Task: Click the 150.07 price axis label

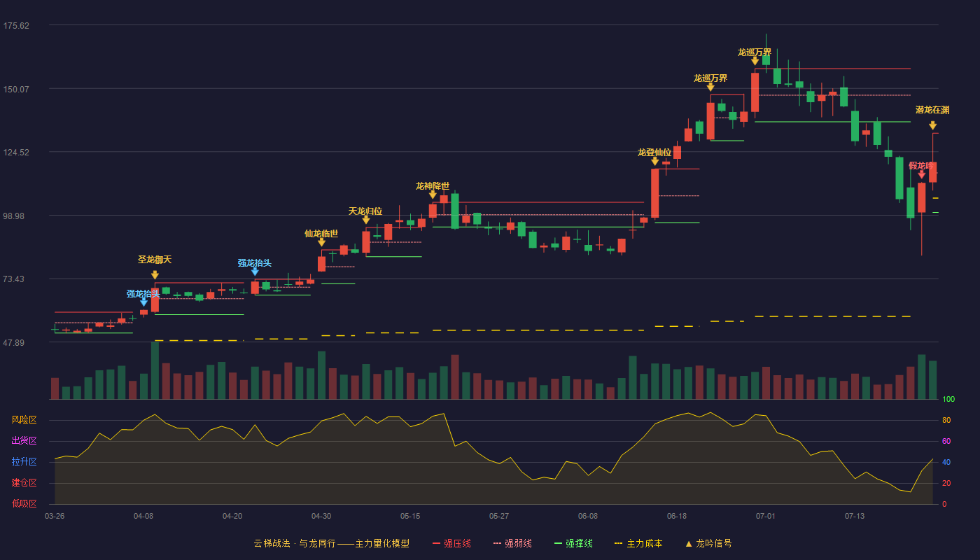Action: pyautogui.click(x=16, y=89)
